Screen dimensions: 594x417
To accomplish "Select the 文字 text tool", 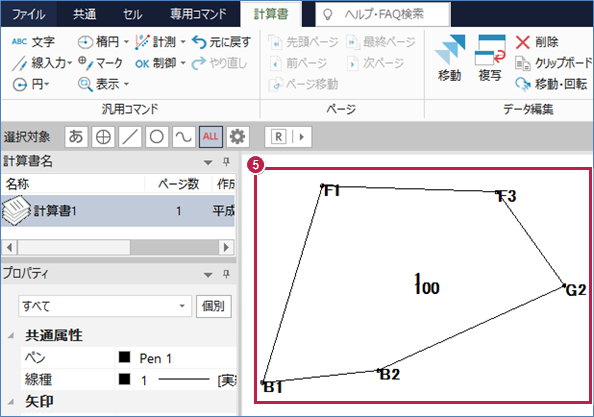I will pos(33,42).
